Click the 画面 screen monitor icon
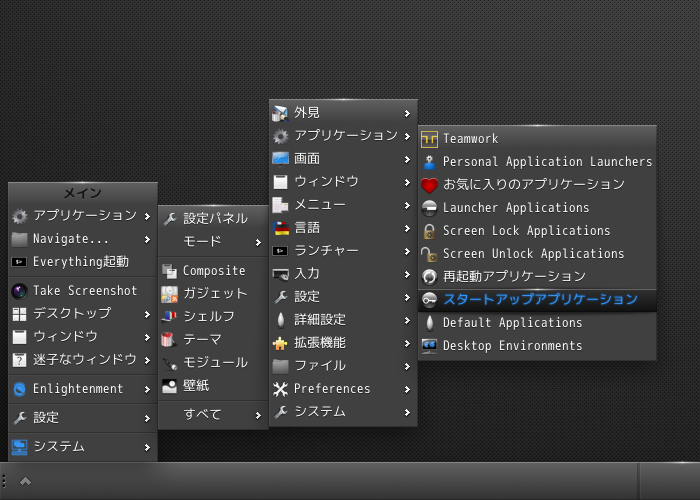700x500 pixels. point(280,159)
